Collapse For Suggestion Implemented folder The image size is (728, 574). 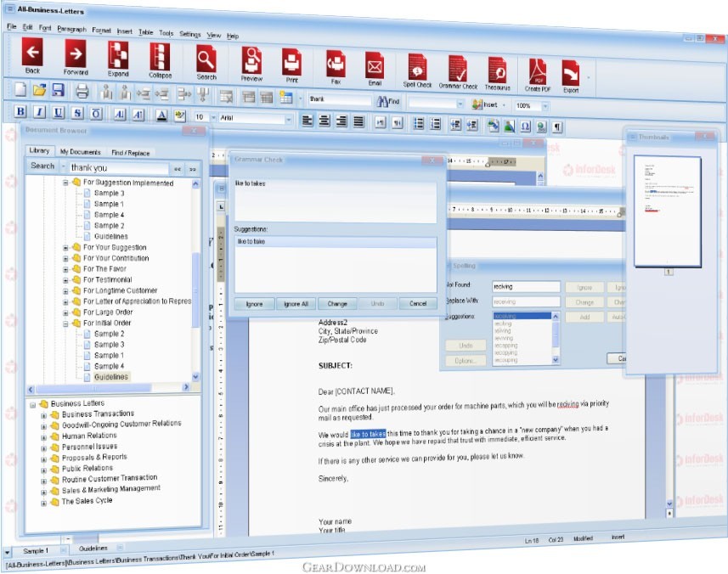click(66, 183)
